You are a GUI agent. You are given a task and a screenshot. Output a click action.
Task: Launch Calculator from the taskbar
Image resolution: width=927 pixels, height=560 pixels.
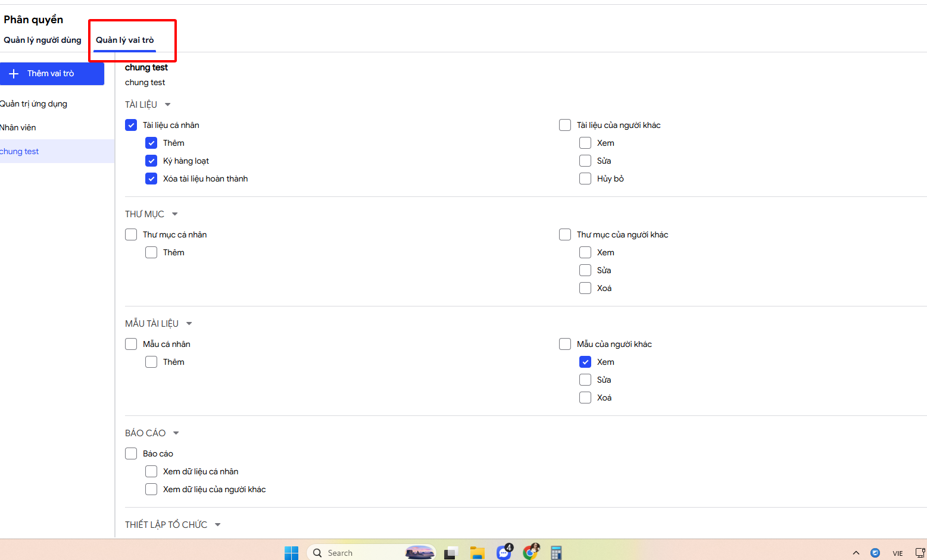556,553
